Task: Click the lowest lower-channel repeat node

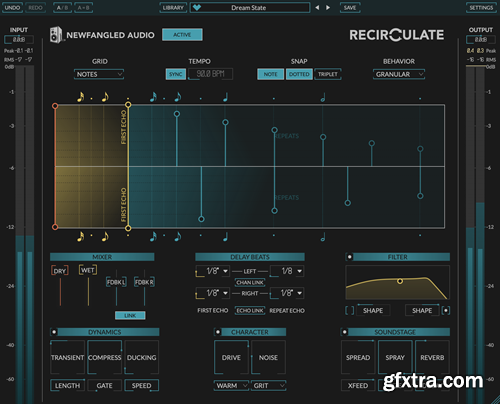Action: click(x=201, y=219)
